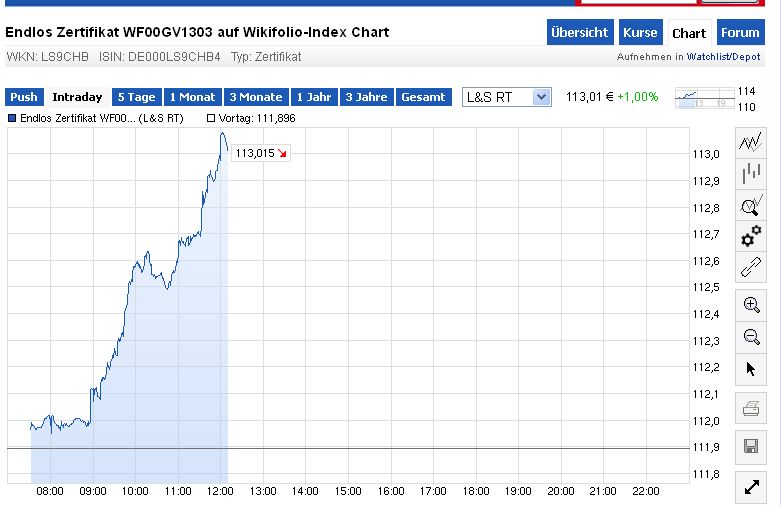Click the chain link icon
Image resolution: width=781 pixels, height=505 pixels.
[x=751, y=268]
